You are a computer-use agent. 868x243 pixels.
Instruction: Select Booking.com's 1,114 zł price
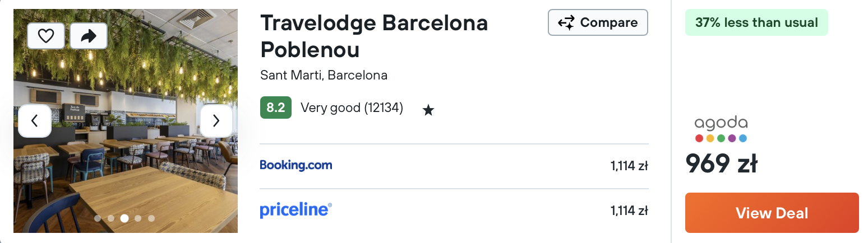(x=629, y=166)
